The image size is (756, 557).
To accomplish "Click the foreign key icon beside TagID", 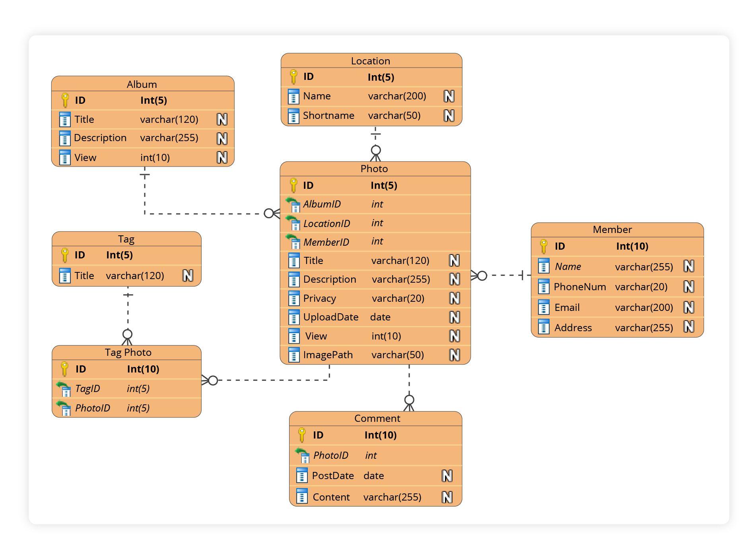I will pyautogui.click(x=64, y=388).
